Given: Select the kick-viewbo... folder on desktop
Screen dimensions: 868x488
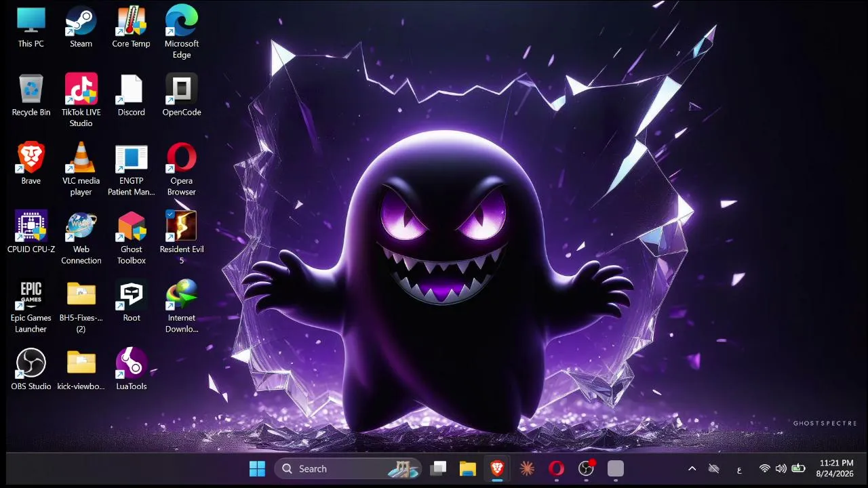Looking at the screenshot, I should point(81,369).
